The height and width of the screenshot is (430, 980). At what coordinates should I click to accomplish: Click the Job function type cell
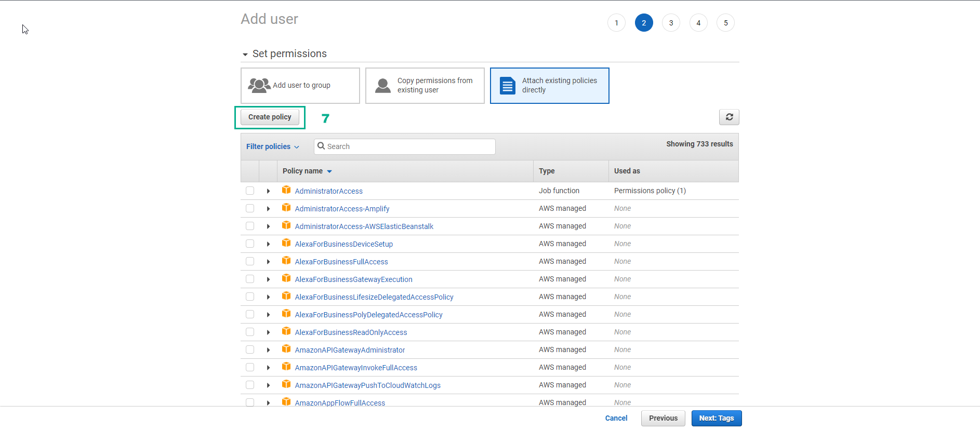[559, 191]
